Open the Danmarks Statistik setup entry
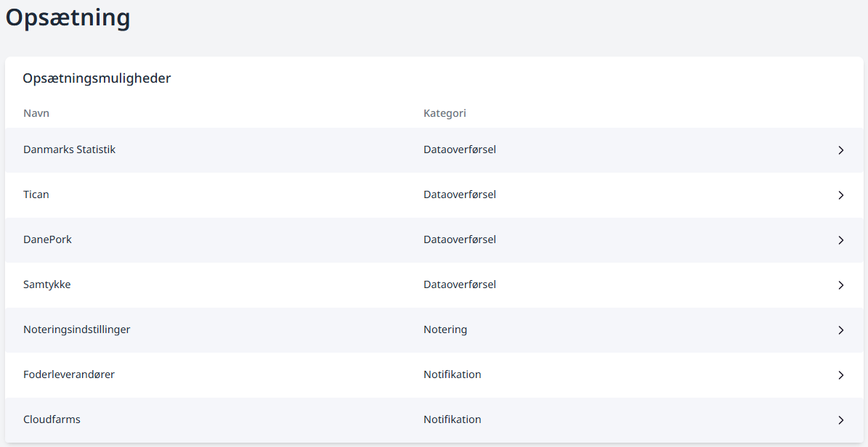868x447 pixels. point(69,149)
